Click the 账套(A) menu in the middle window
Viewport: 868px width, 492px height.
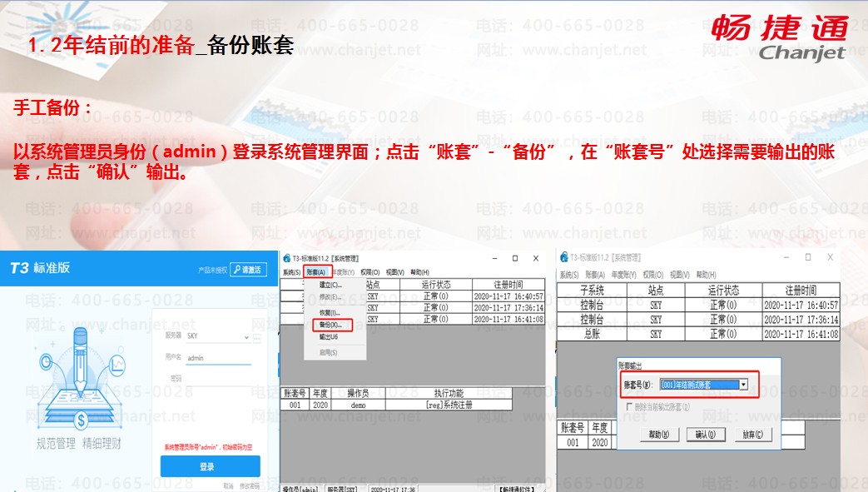coord(316,272)
